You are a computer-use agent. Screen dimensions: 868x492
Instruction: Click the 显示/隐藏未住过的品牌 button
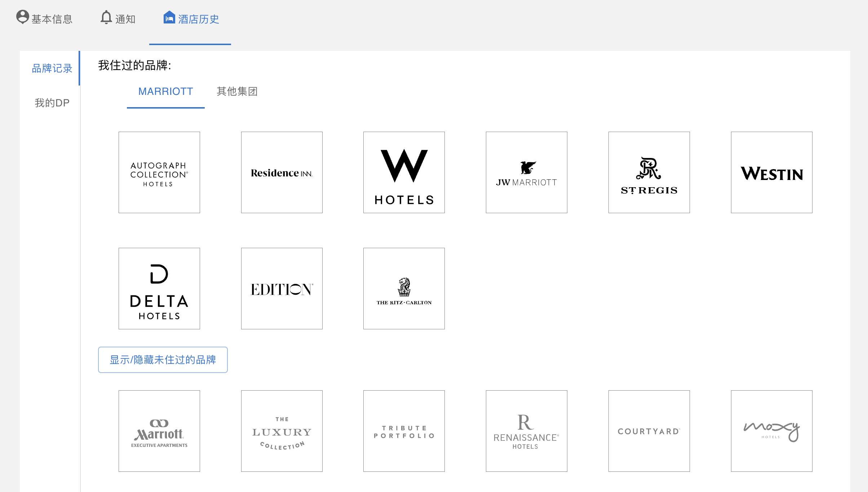coord(163,360)
